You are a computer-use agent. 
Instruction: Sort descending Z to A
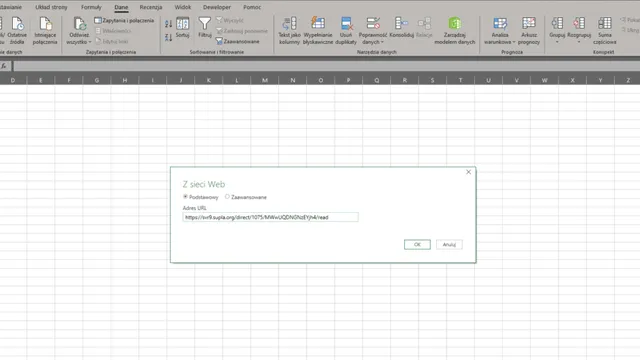pyautogui.click(x=168, y=38)
